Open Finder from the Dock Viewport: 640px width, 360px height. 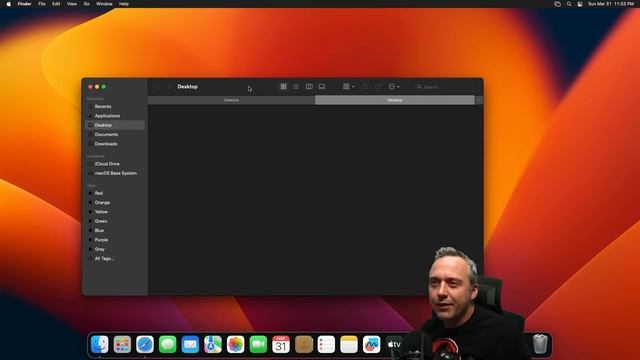100,344
